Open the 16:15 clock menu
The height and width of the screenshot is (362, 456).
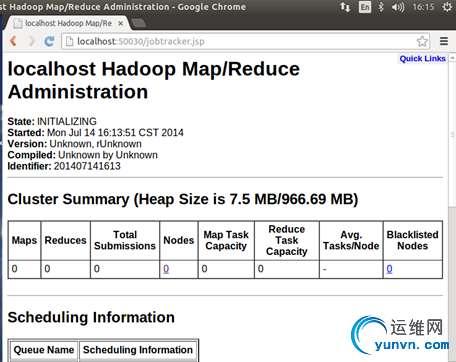423,7
